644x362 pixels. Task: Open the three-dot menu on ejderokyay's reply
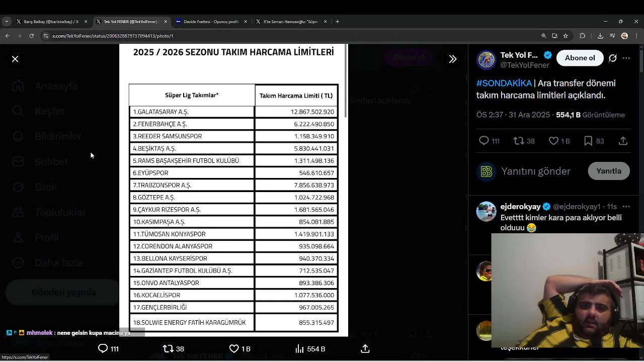[x=626, y=207]
